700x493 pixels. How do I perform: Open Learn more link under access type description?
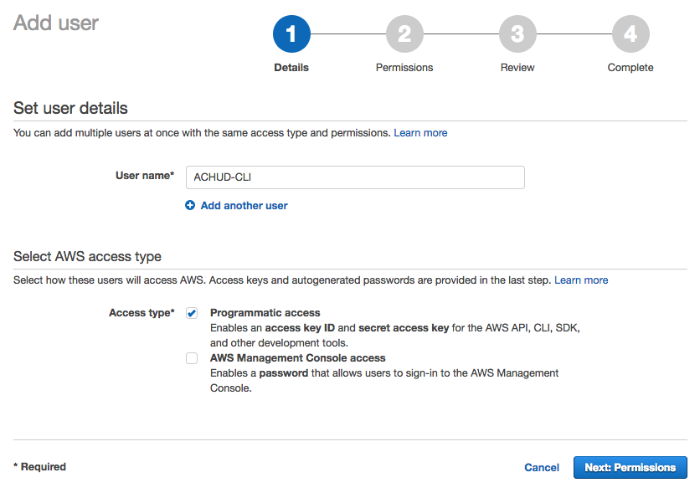point(581,280)
